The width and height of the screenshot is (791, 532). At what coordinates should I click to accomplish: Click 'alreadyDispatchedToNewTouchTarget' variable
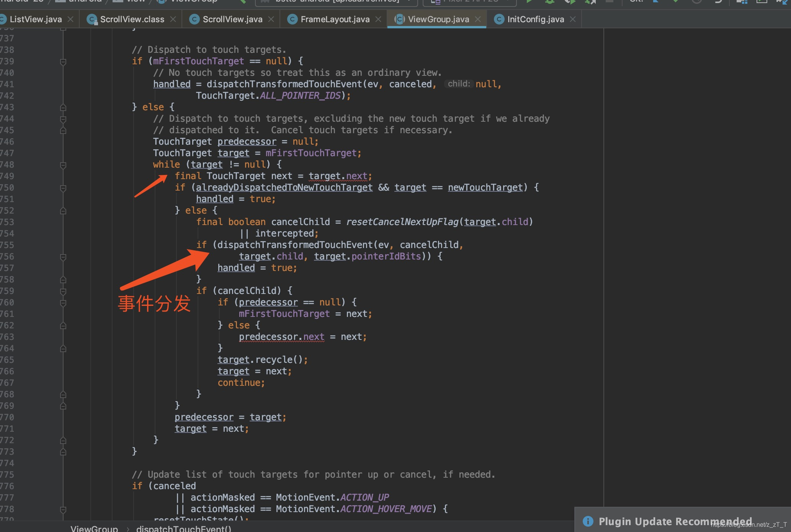(x=284, y=188)
